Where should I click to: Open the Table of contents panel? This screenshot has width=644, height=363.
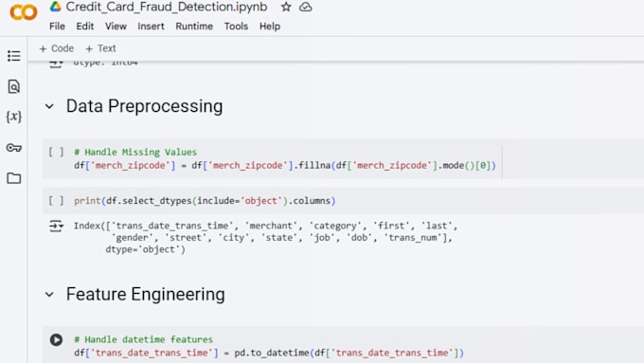pyautogui.click(x=14, y=56)
